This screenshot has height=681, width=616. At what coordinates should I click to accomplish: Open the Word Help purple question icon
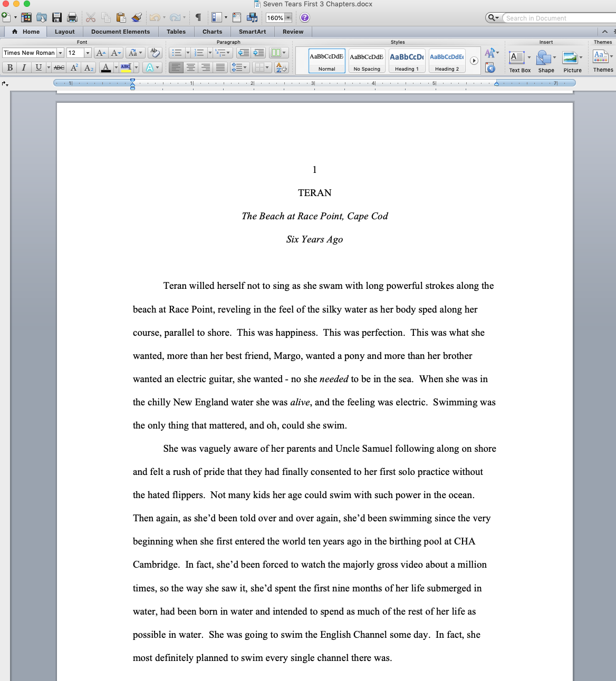(305, 17)
